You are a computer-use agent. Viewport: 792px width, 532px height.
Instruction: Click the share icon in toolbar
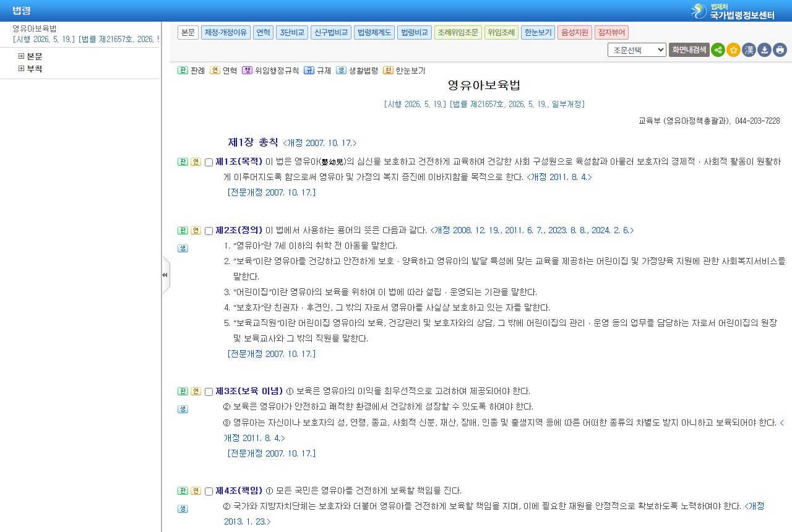point(718,50)
